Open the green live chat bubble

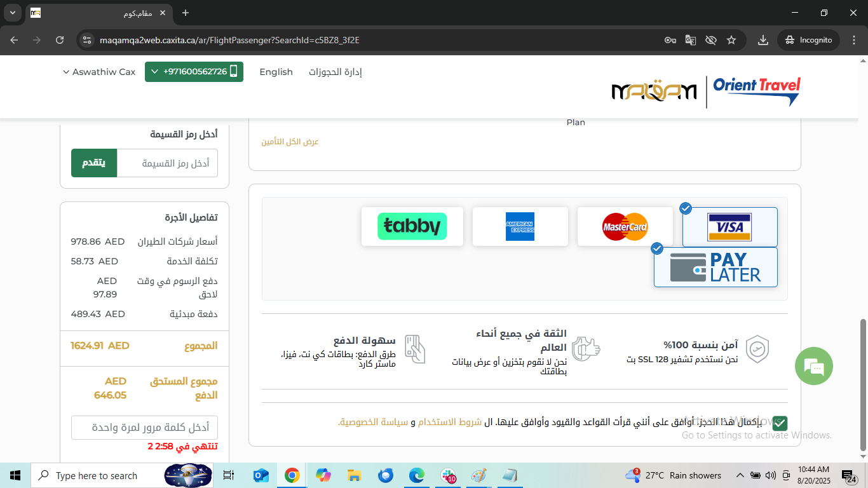pos(813,367)
